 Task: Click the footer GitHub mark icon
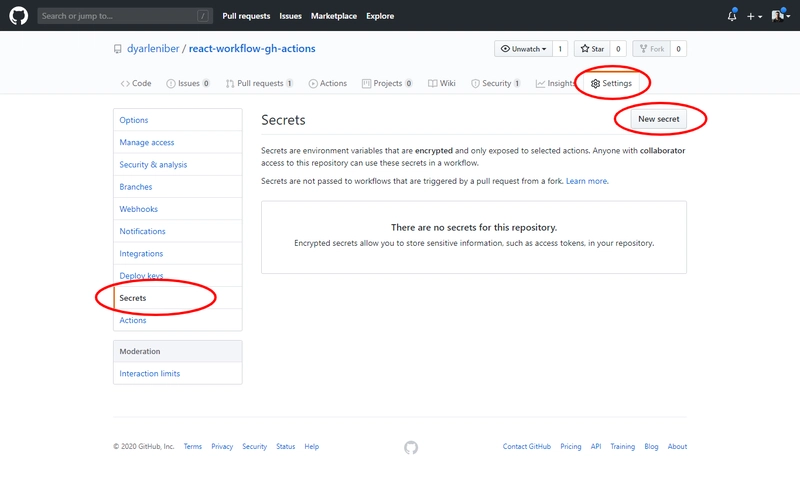[411, 447]
